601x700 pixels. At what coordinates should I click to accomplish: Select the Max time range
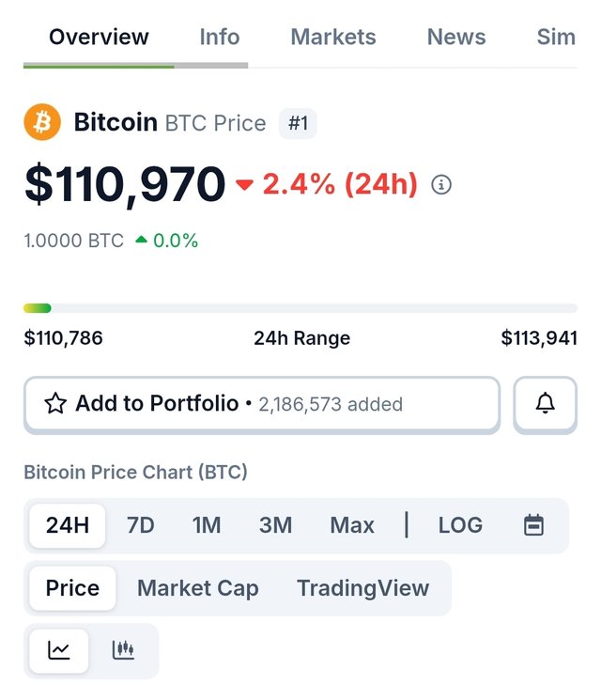pos(352,525)
